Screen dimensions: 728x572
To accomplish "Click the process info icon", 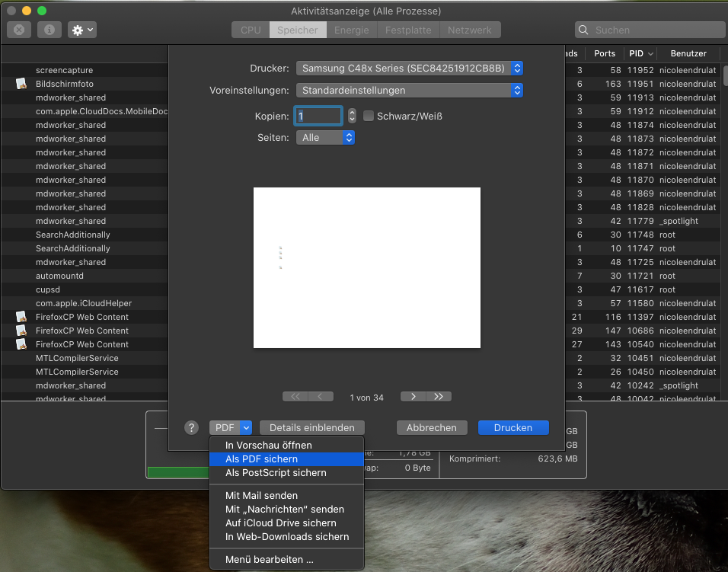I will [x=49, y=30].
